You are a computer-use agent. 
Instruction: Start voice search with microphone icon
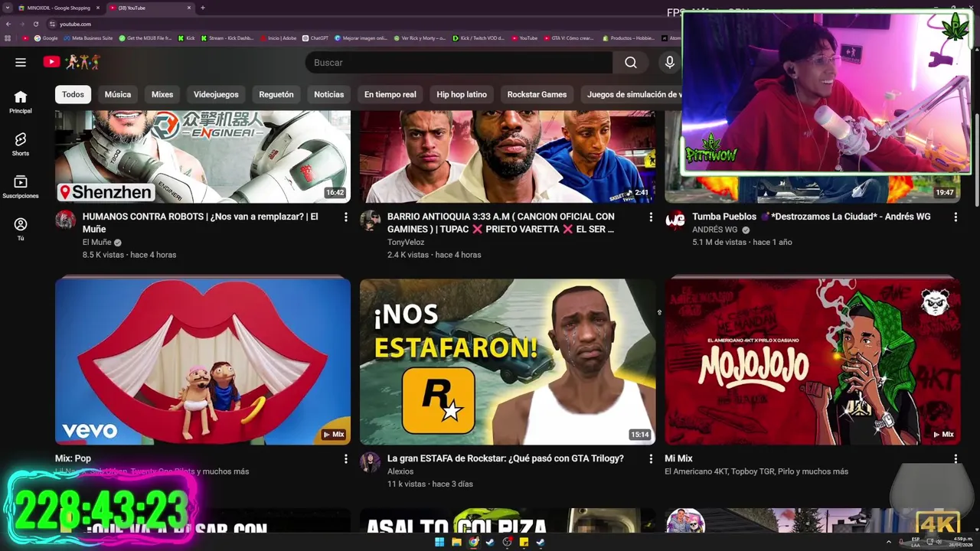pos(670,63)
